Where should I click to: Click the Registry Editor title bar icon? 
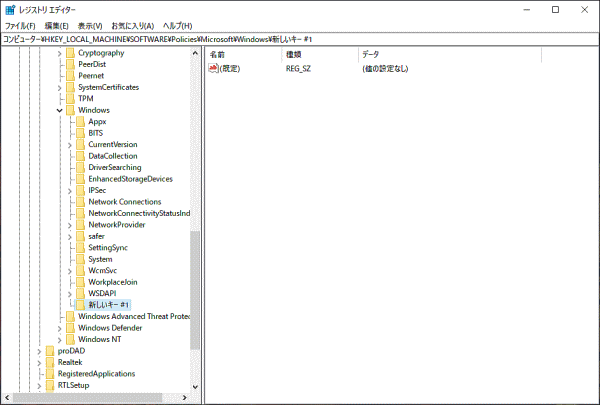(x=10, y=10)
